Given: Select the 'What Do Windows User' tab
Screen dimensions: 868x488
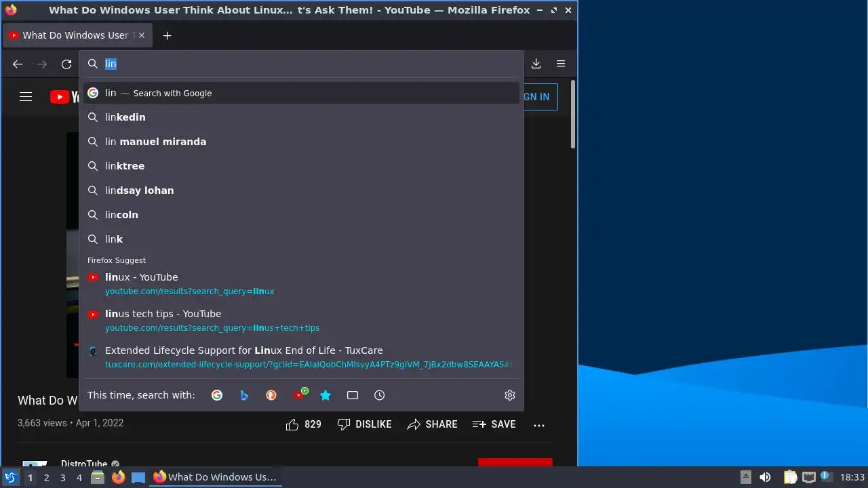Looking at the screenshot, I should pos(77,35).
